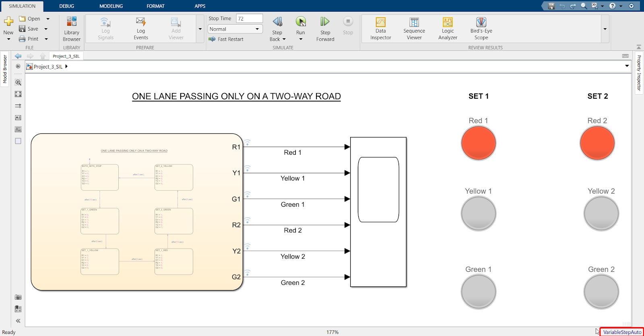Select the Zoom tool in palette

tap(18, 82)
